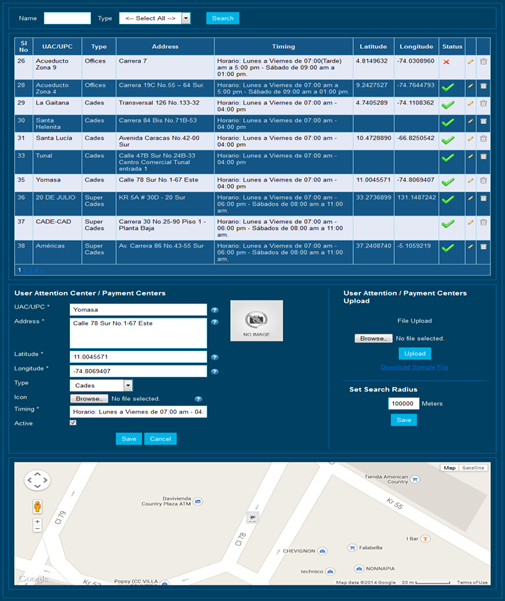The image size is (505, 601).
Task: Edit the Américas row
Action: click(470, 246)
